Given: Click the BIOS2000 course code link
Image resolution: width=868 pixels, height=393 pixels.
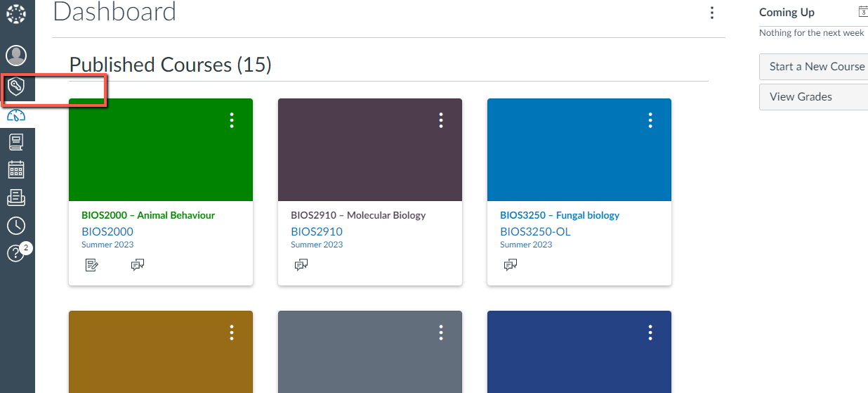Looking at the screenshot, I should (107, 231).
